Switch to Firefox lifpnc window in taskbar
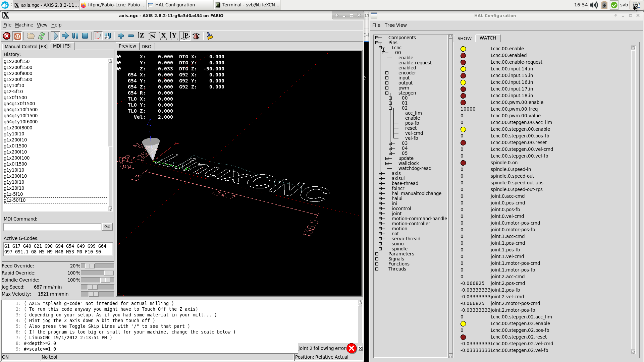Viewport: 644px width, 362px height. 113,5
